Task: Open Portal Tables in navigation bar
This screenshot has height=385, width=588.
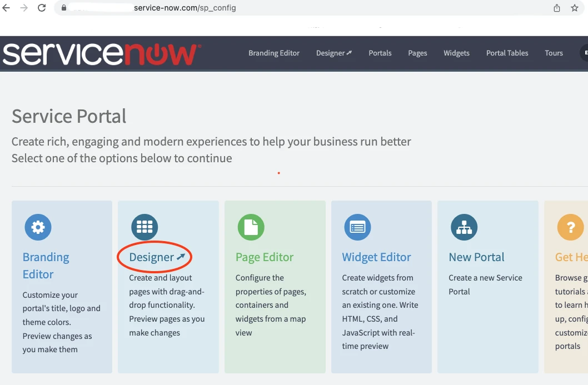Action: pos(507,53)
